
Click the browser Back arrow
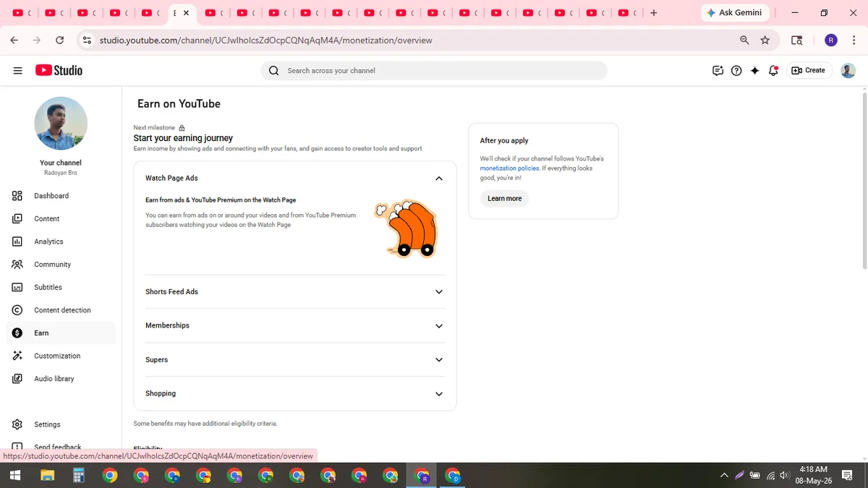coord(14,40)
